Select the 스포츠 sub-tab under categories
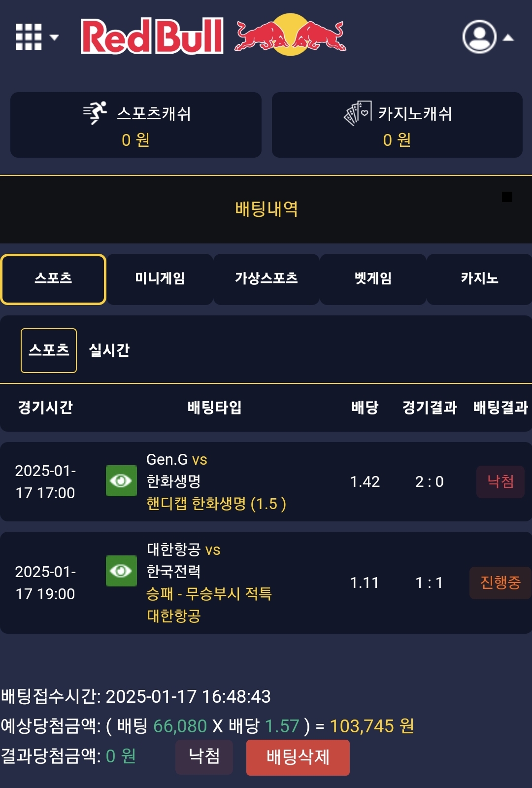This screenshot has width=532, height=788. coord(49,350)
